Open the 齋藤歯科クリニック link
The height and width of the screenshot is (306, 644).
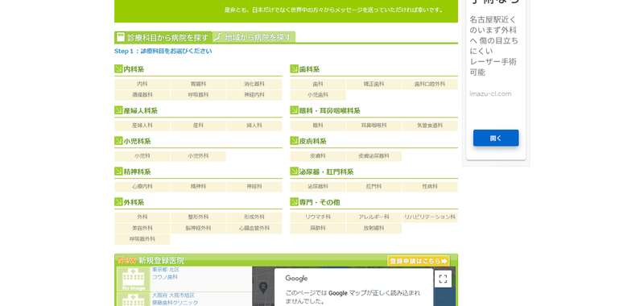[175, 303]
